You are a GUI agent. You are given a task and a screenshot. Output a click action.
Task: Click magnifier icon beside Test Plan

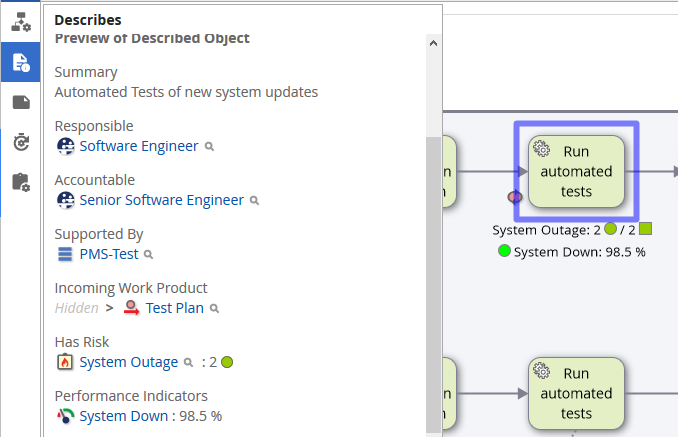214,309
